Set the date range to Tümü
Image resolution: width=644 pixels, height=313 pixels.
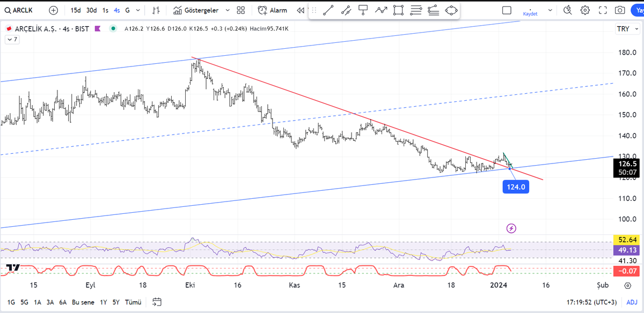tap(133, 302)
